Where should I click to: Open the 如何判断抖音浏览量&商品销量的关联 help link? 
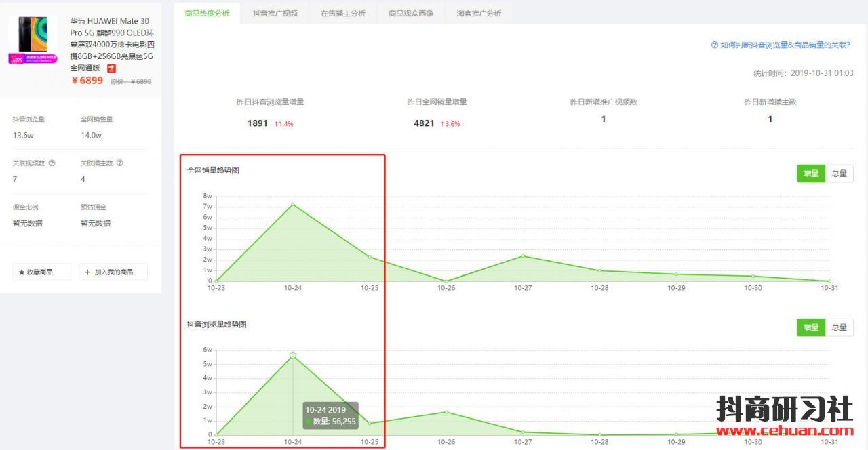pos(785,45)
